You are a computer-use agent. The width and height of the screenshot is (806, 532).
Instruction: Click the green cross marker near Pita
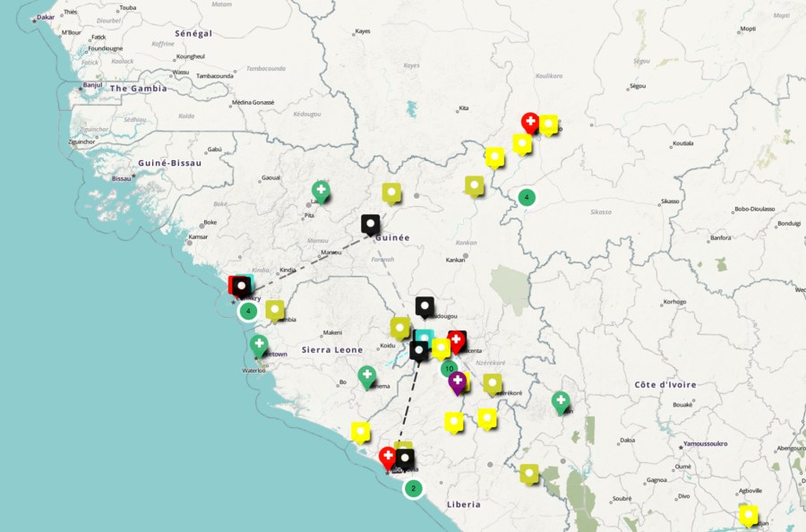pos(321,190)
